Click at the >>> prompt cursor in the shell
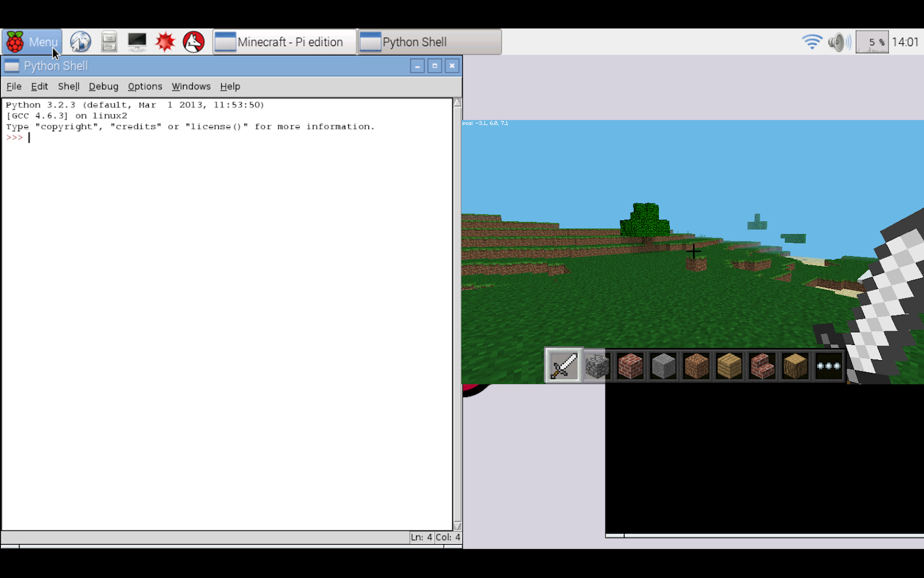The width and height of the screenshot is (924, 578). tap(29, 138)
